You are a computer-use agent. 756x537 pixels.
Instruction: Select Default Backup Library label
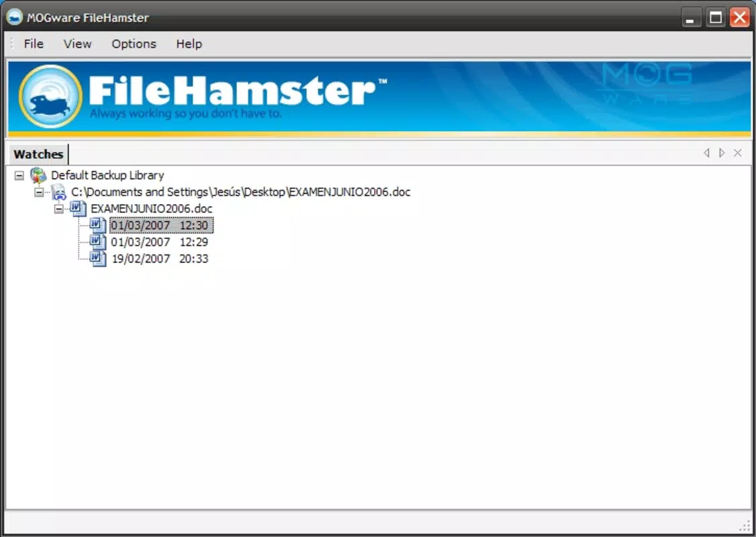[x=107, y=175]
